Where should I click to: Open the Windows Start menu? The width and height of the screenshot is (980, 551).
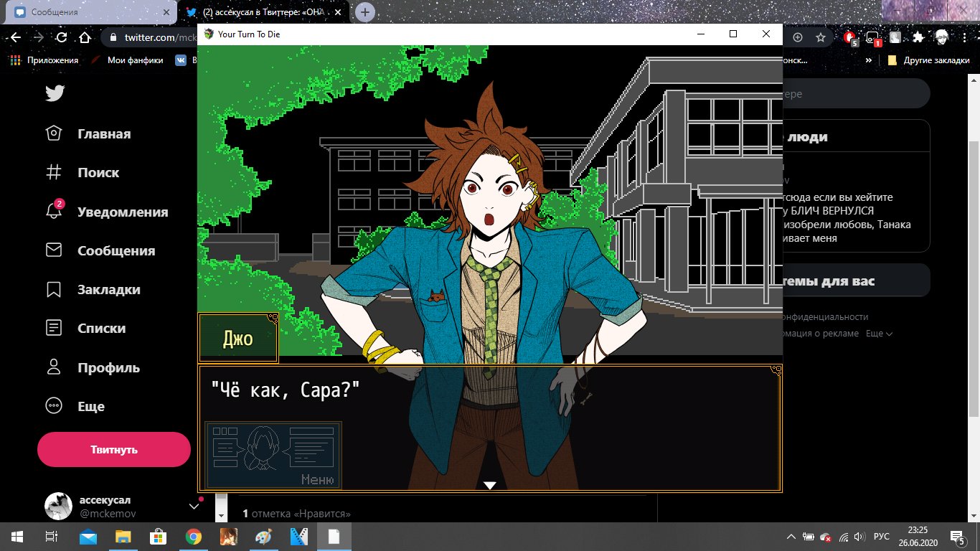[x=17, y=537]
